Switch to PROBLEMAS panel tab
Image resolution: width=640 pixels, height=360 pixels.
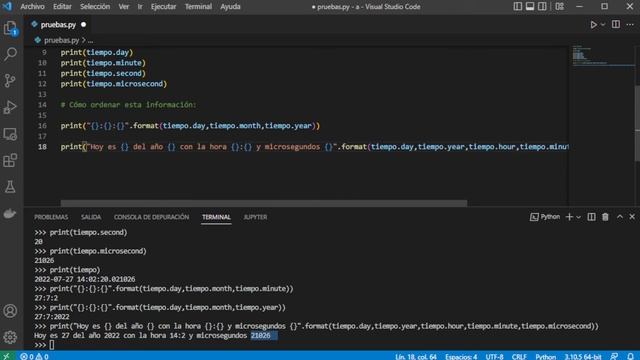[x=51, y=217]
